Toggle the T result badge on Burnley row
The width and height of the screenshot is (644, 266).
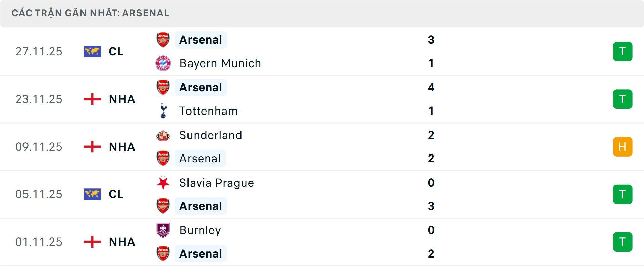tap(623, 242)
